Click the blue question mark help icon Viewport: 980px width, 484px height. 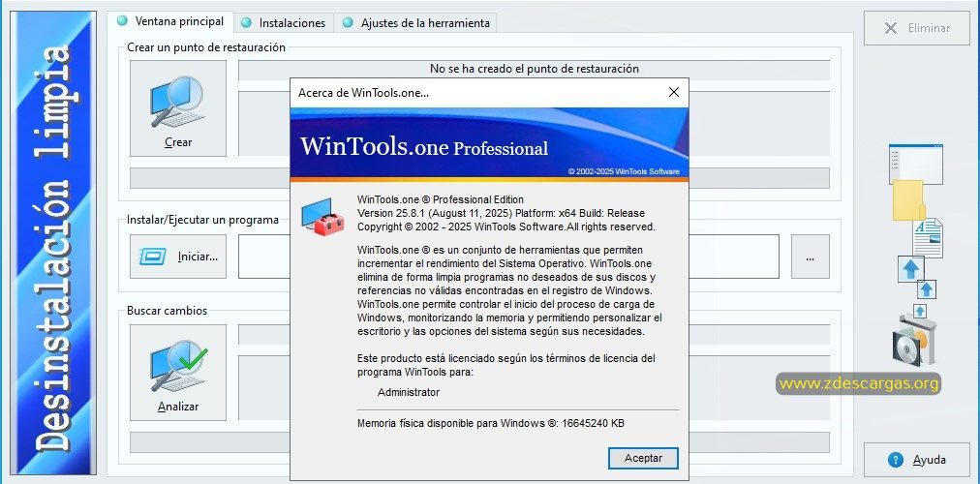pos(895,460)
